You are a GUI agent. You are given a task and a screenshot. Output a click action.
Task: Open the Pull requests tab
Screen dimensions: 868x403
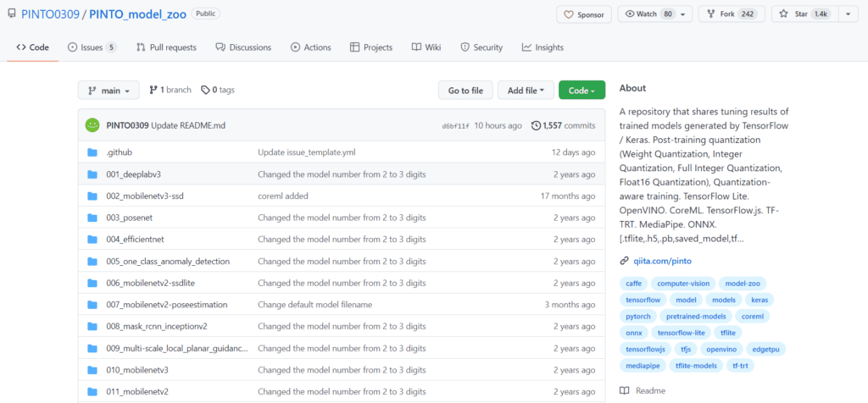tap(166, 47)
